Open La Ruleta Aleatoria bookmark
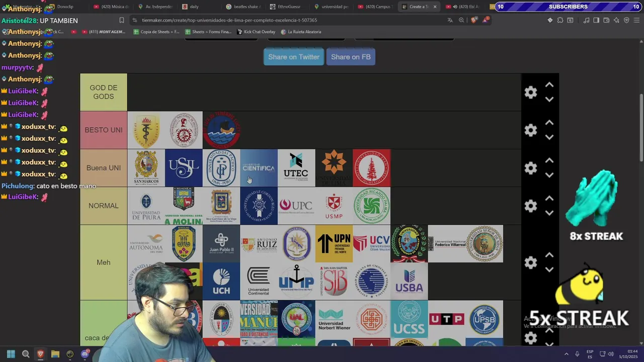Image resolution: width=644 pixels, height=362 pixels. click(x=301, y=32)
